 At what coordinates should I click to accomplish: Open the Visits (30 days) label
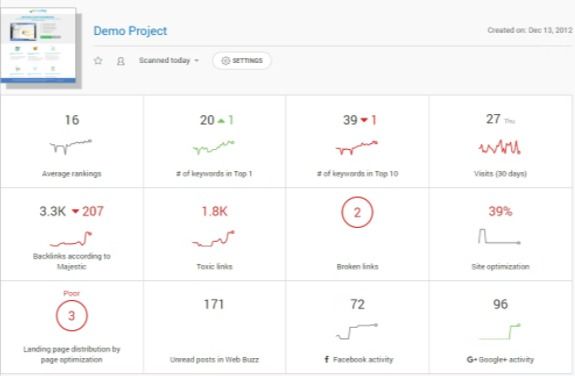pos(501,174)
